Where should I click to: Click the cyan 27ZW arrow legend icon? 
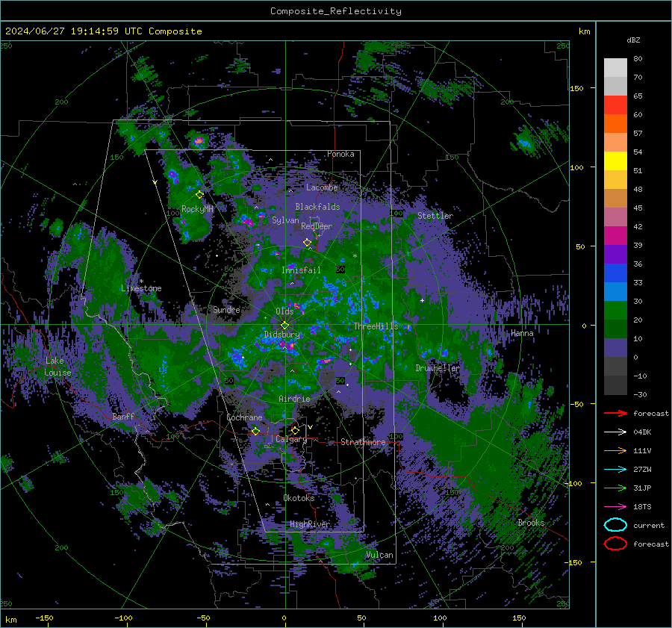tap(615, 470)
